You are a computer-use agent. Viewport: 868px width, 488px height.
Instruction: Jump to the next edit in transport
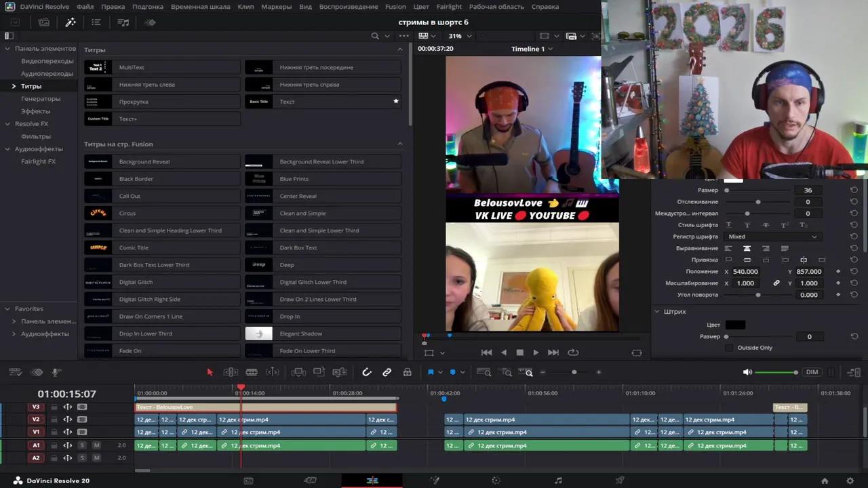(553, 352)
